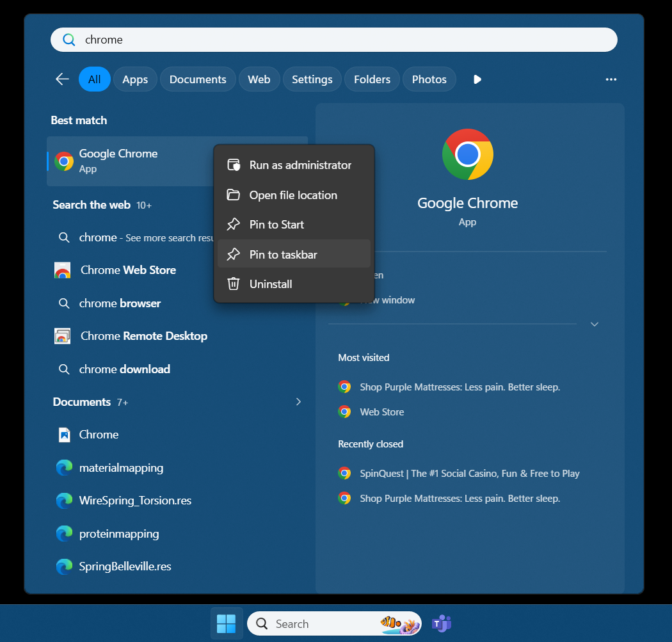Click the pin icon beside Pin to Start

click(x=233, y=224)
